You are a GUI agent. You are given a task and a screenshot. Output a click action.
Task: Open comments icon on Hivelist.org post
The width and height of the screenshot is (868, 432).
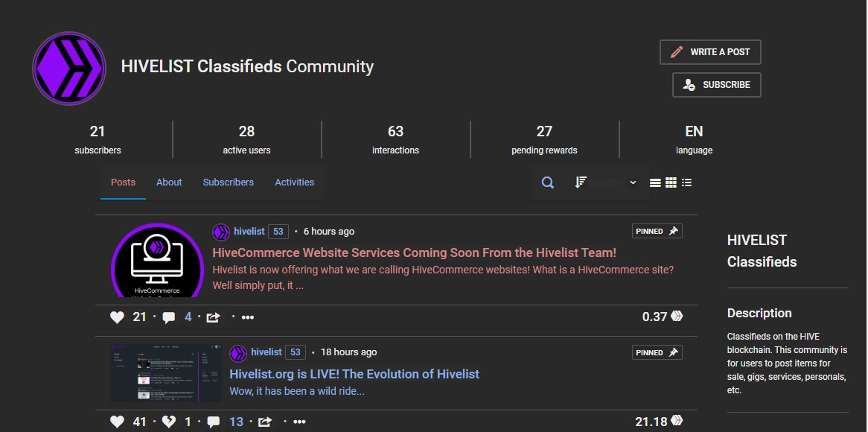coord(214,422)
